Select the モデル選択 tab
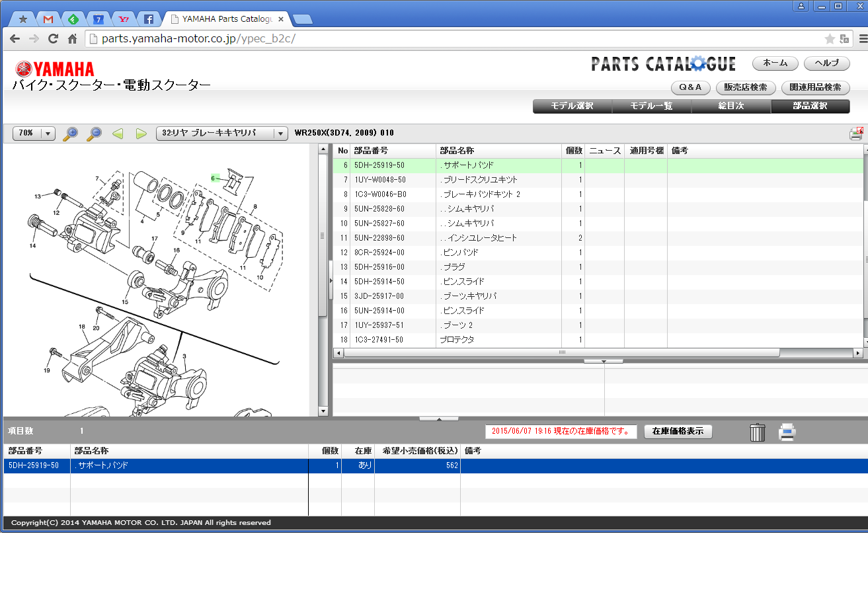The width and height of the screenshot is (868, 599). (x=572, y=106)
